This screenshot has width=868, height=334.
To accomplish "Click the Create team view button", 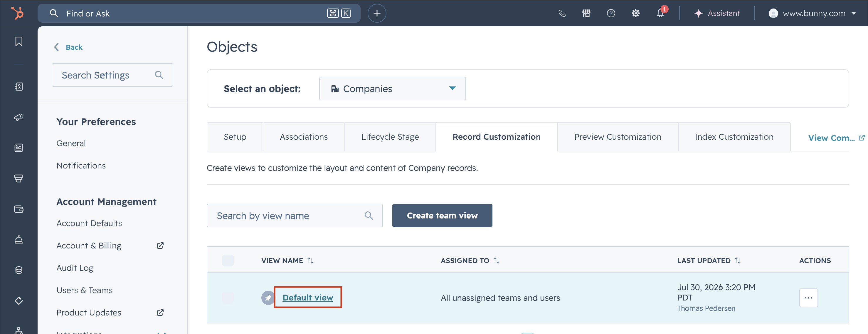I will 442,215.
